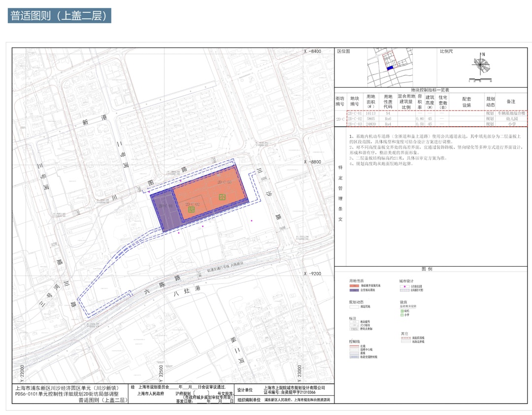The height and width of the screenshot is (415, 532).
Task: Click the magenta dot legend symbol under 城市设计
Action: click(x=405, y=287)
